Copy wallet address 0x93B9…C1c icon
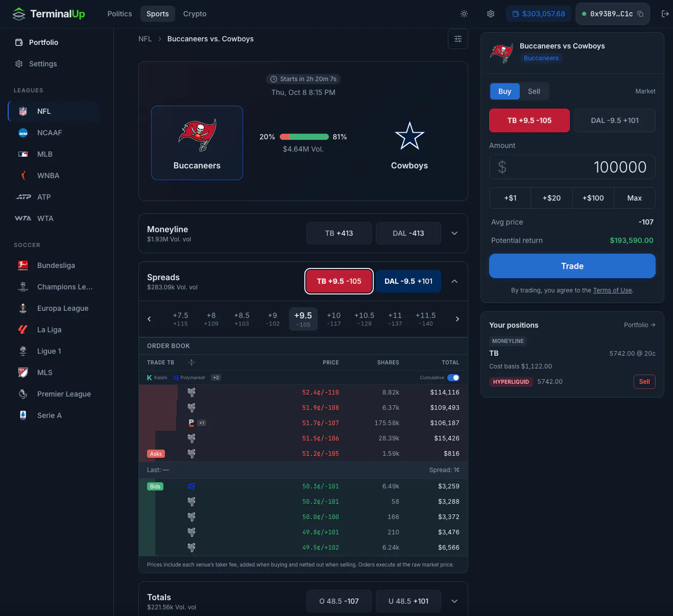The width and height of the screenshot is (673, 616). 640,14
